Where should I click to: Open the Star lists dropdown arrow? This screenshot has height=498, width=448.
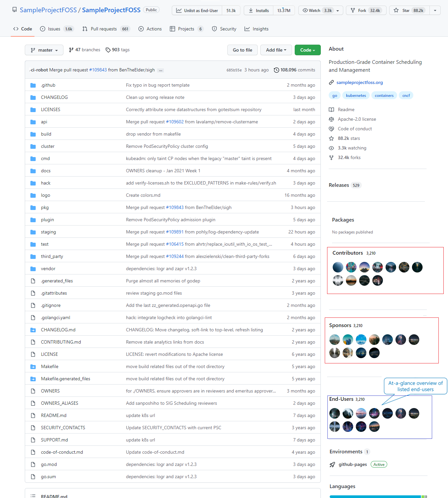pos(435,11)
